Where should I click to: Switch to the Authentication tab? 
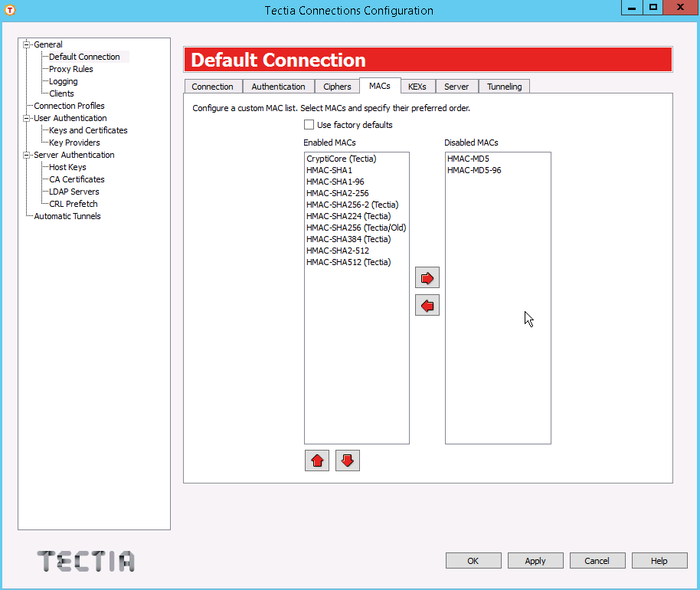278,86
